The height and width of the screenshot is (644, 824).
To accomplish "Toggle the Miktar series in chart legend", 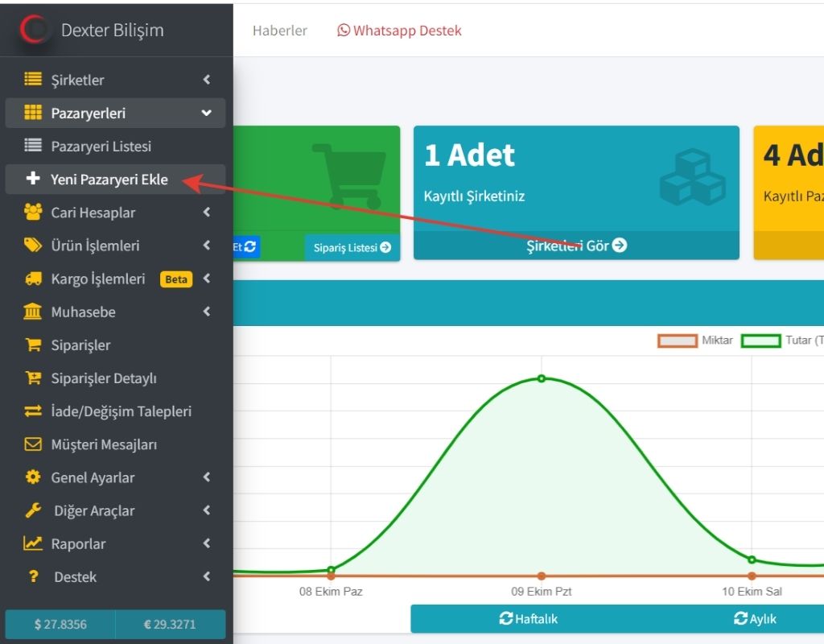I will point(677,341).
